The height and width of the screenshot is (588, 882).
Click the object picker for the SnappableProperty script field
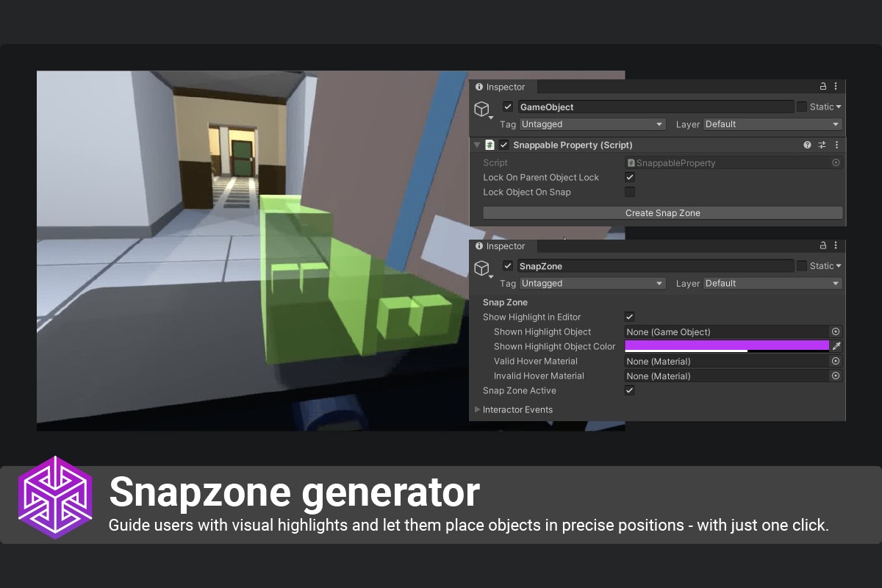pos(836,162)
